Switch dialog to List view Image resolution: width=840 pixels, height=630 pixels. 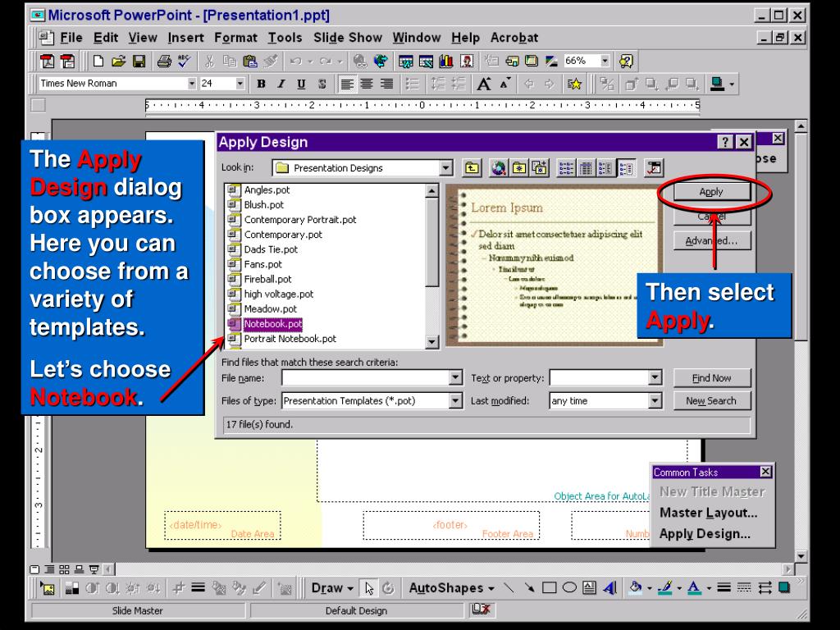click(x=566, y=168)
